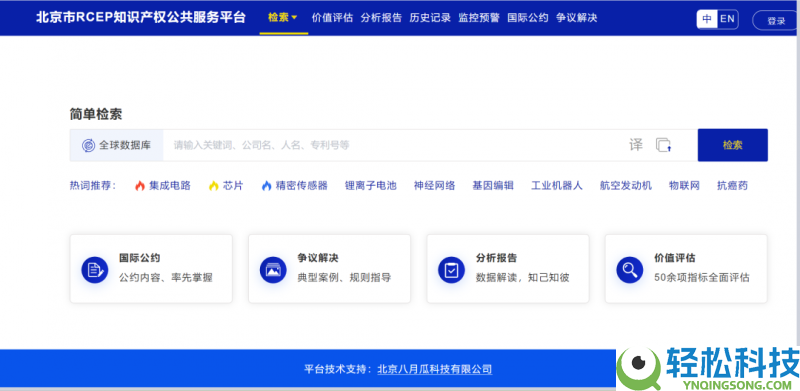The width and height of the screenshot is (800, 391).
Task: Click 典型案例、规则指导 description text
Action: click(344, 278)
